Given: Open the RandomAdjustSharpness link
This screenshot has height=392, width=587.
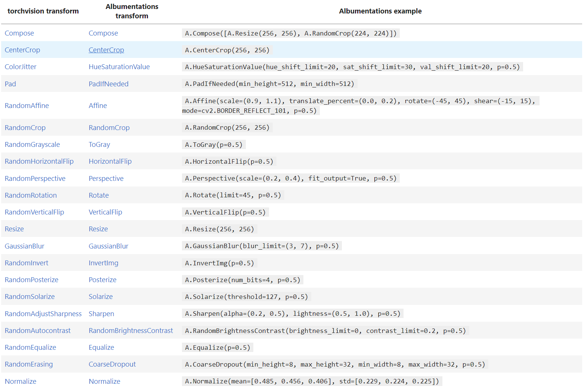Looking at the screenshot, I should click(x=43, y=314).
